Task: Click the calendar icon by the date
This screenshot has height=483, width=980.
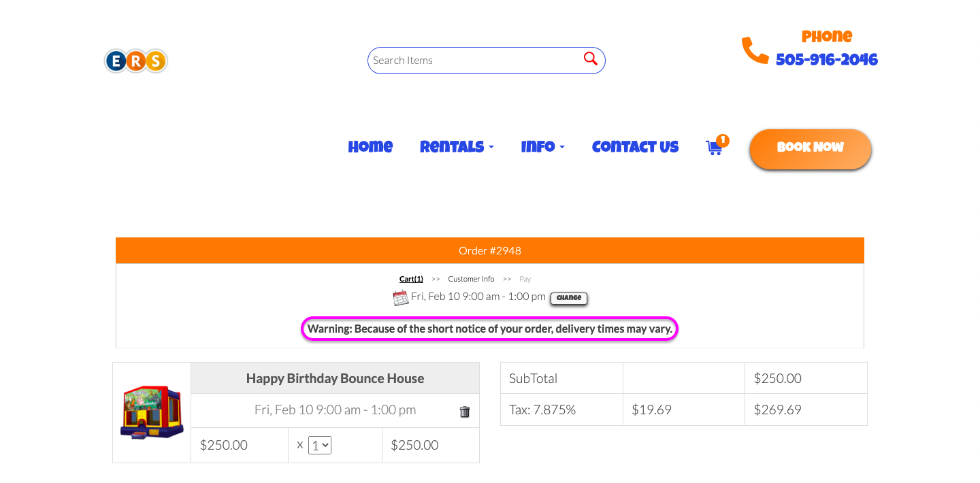Action: (401, 297)
